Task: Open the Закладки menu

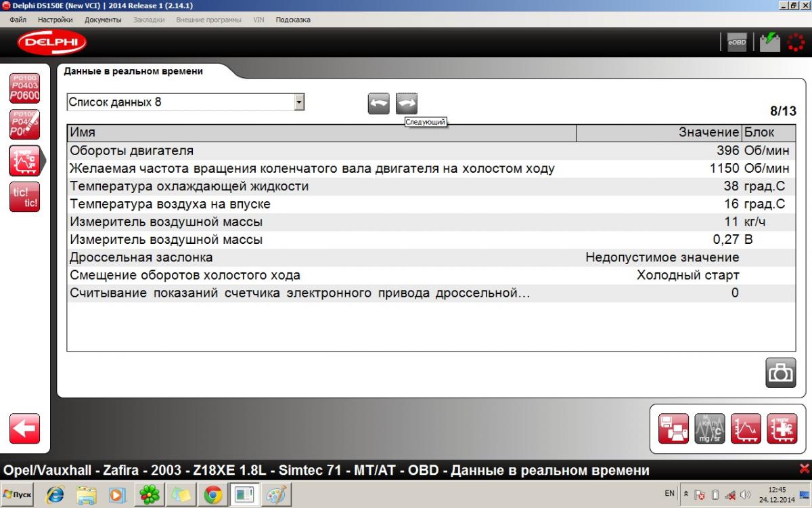Action: click(x=149, y=20)
